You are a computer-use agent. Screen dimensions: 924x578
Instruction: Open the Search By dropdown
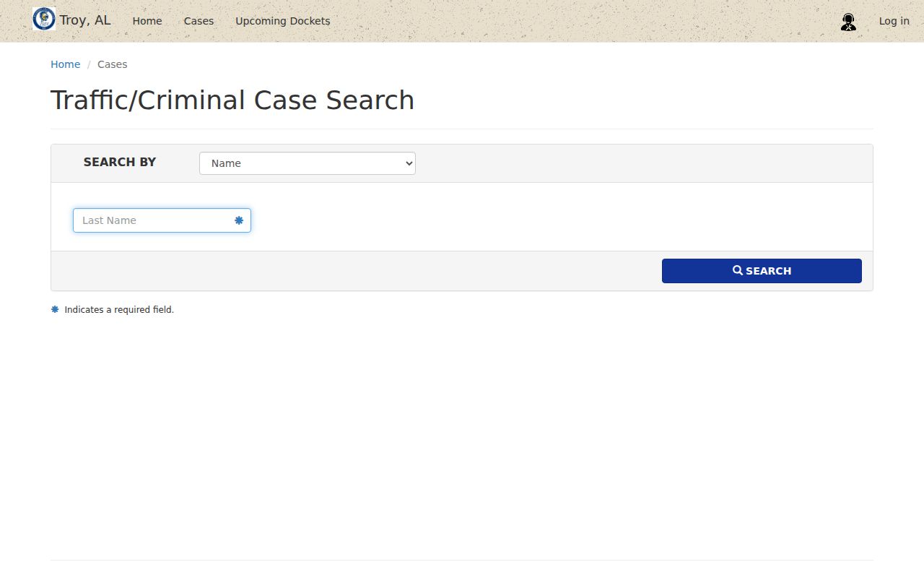point(308,163)
